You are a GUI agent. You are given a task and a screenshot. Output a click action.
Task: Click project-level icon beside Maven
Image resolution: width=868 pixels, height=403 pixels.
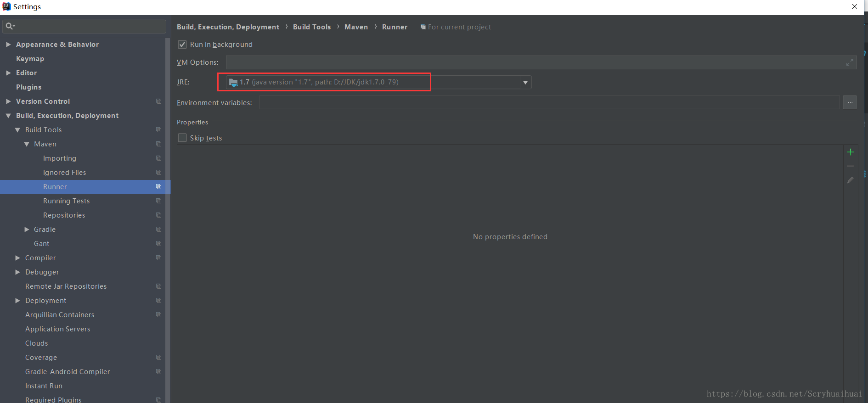click(158, 144)
